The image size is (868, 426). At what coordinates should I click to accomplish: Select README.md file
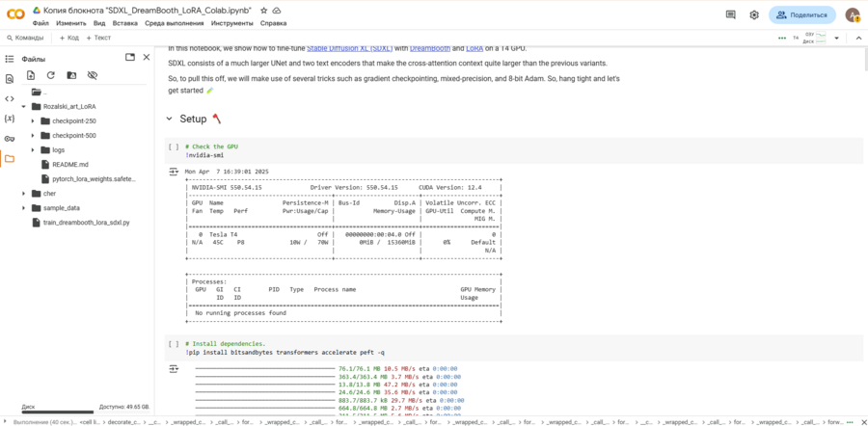point(69,164)
